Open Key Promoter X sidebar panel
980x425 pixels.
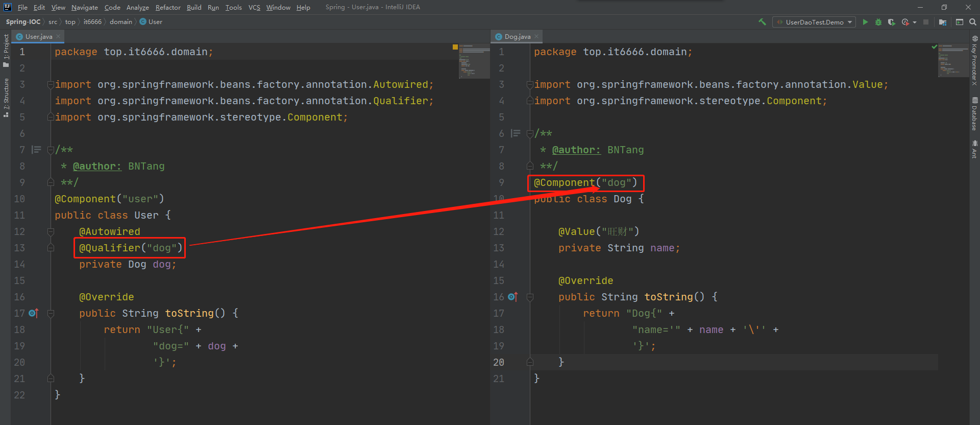click(974, 60)
